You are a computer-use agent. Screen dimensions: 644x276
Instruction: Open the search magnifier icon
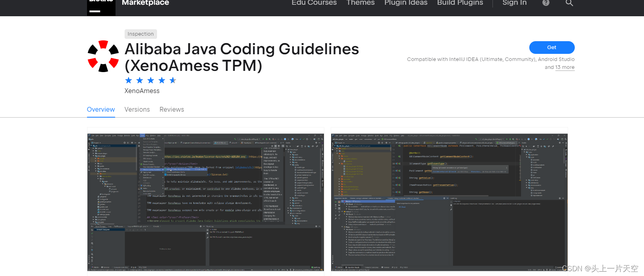click(569, 3)
